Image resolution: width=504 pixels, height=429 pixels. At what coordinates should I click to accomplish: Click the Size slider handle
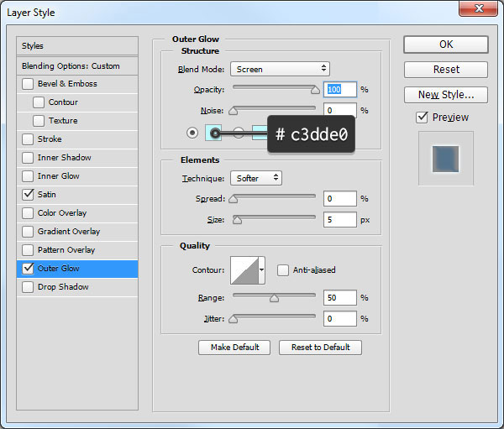(x=237, y=221)
